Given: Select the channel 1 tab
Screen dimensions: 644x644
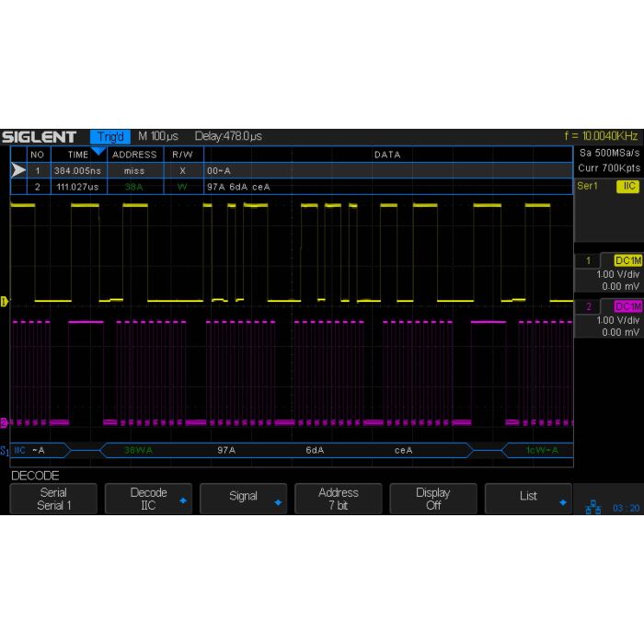Looking at the screenshot, I should 588,260.
